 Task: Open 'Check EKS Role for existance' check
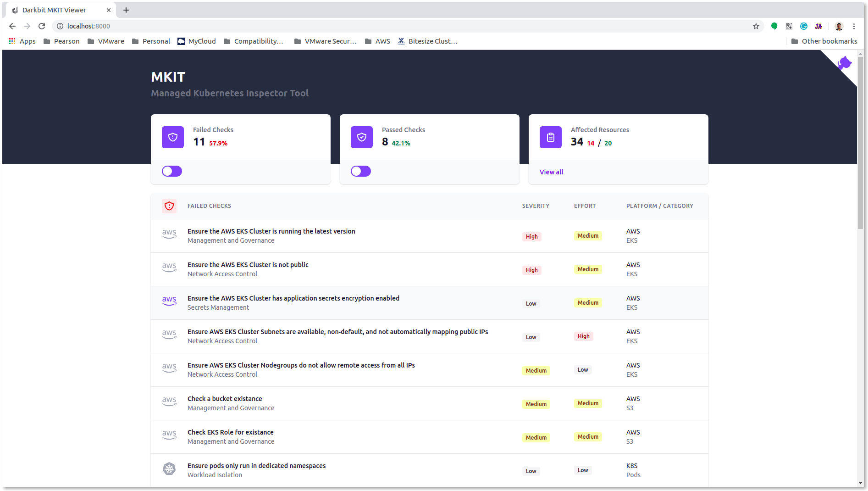[230, 432]
